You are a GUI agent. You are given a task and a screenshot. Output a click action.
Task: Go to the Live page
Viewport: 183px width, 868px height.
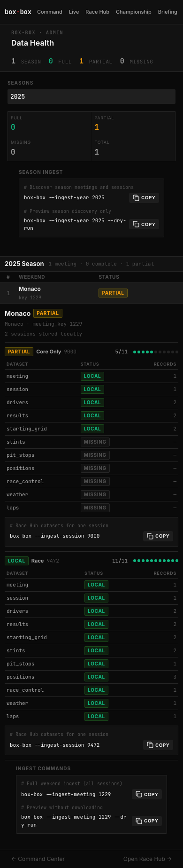[74, 12]
